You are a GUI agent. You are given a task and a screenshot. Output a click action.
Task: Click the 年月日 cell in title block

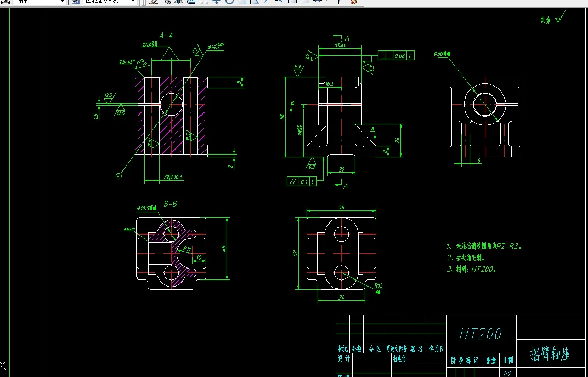click(x=436, y=349)
